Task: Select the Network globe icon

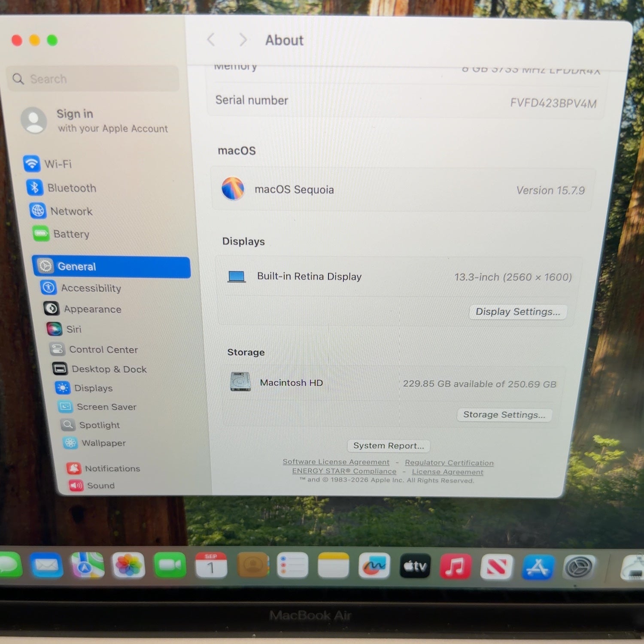Action: tap(38, 211)
